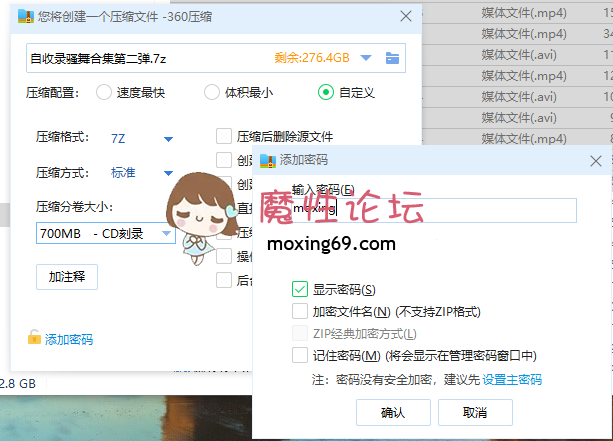Open the browse folder icon beside archive name
The height and width of the screenshot is (441, 613).
392,58
